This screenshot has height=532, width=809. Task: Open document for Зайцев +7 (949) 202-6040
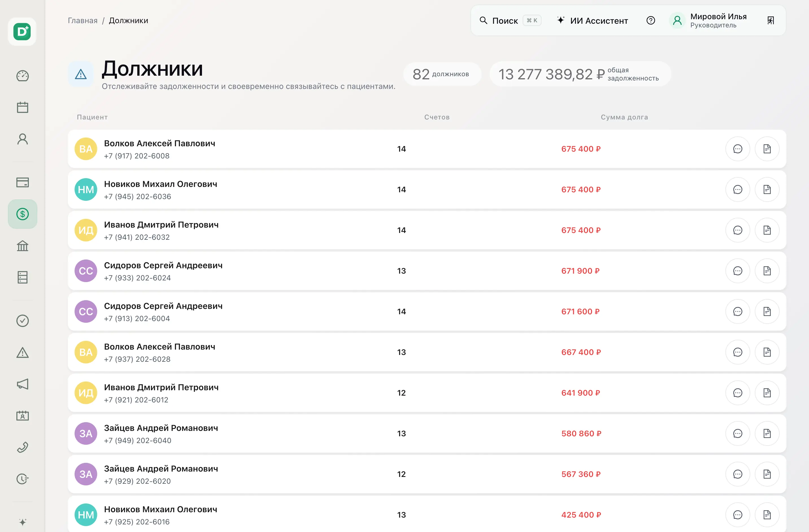pos(767,433)
